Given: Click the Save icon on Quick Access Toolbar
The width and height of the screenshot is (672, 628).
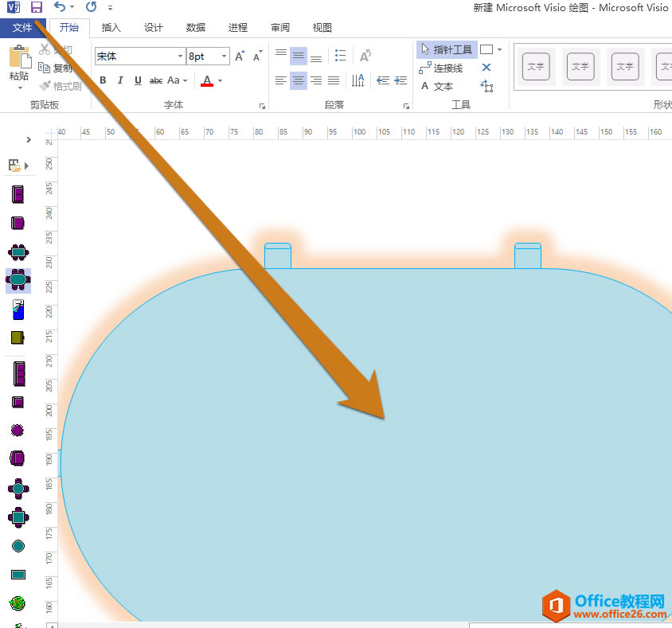Looking at the screenshot, I should tap(36, 7).
